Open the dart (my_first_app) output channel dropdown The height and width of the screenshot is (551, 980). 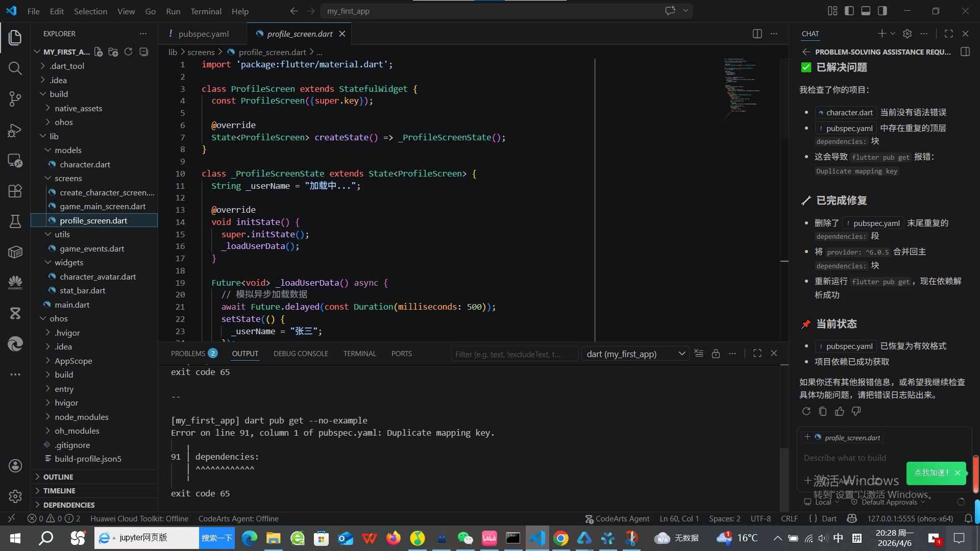point(635,354)
